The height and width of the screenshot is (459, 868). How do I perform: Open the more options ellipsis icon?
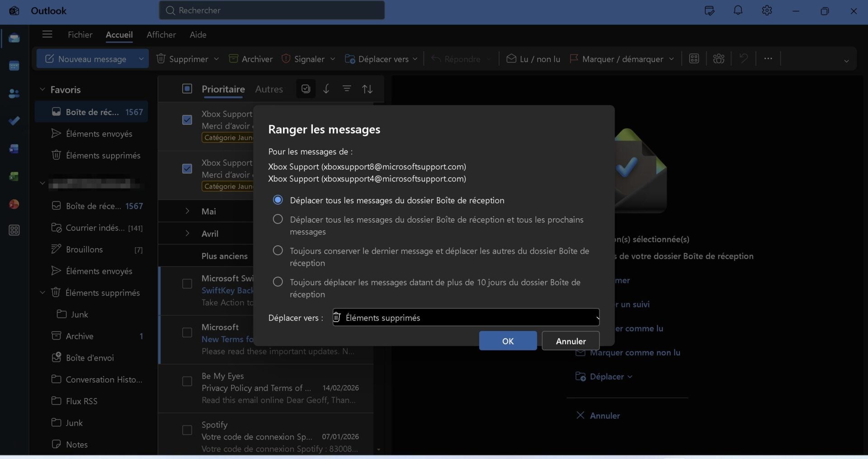tap(768, 59)
